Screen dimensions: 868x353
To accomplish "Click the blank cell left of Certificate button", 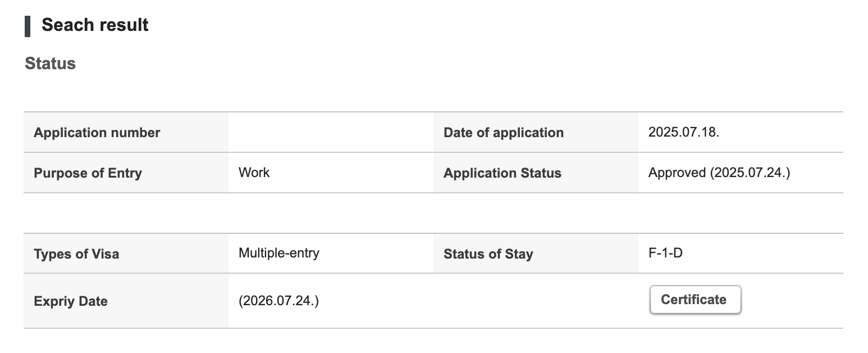I will 536,301.
